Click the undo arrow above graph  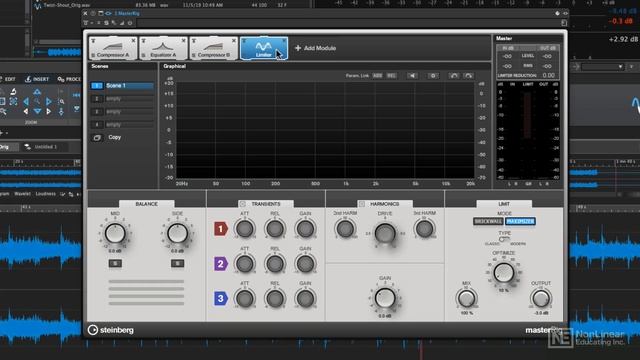click(453, 76)
